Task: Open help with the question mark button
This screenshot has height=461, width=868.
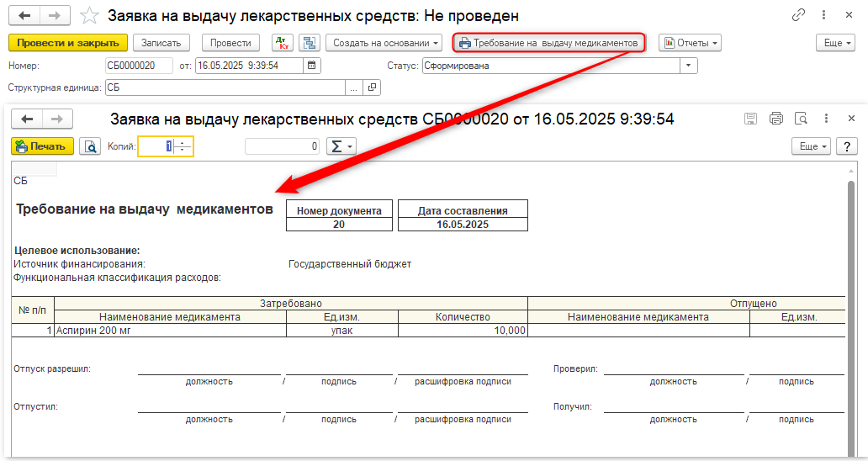Action: [846, 146]
